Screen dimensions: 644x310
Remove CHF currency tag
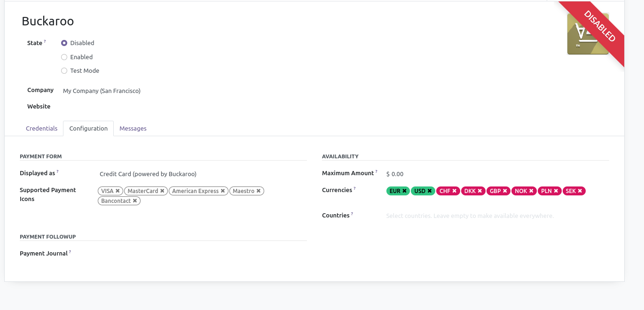click(x=455, y=191)
